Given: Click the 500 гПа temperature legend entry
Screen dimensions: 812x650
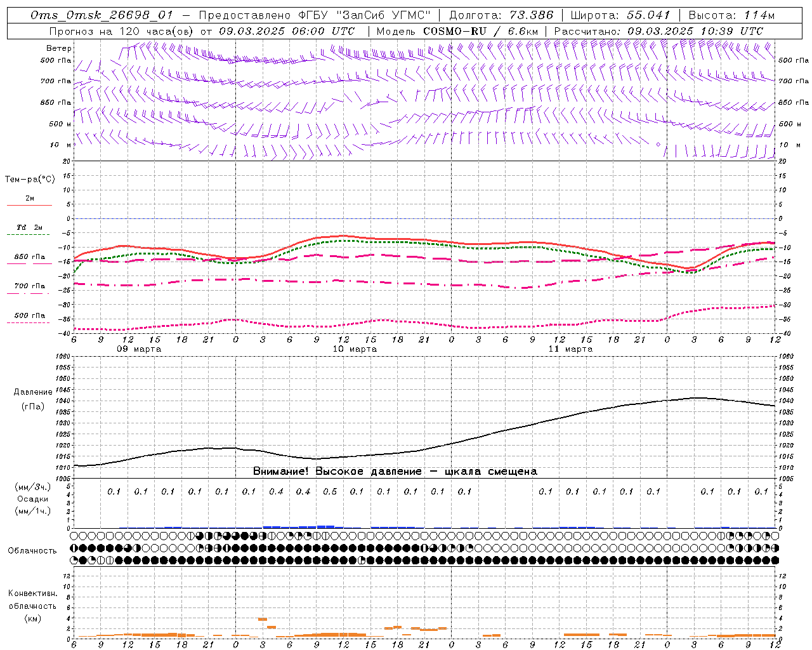Looking at the screenshot, I should point(30,315).
